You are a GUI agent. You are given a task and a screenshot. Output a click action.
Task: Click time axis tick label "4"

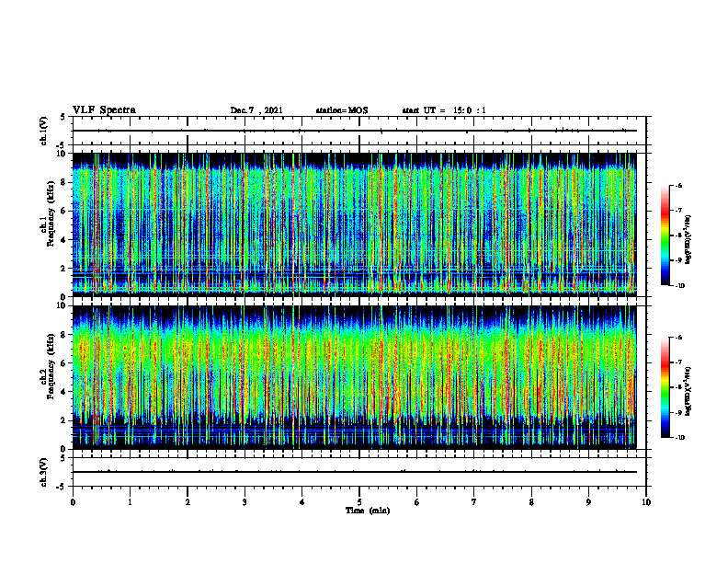point(302,502)
